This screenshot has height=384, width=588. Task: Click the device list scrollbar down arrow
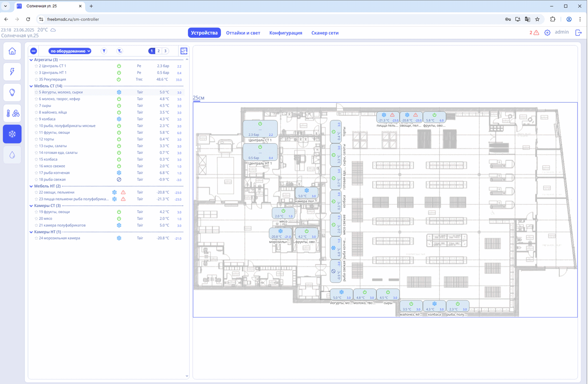[x=187, y=376]
